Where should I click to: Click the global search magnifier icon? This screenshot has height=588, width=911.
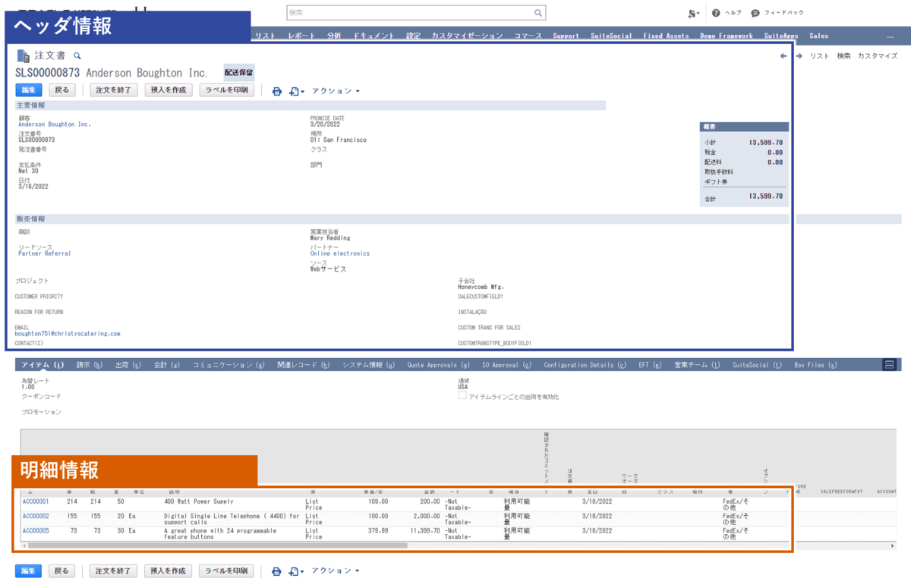point(538,13)
